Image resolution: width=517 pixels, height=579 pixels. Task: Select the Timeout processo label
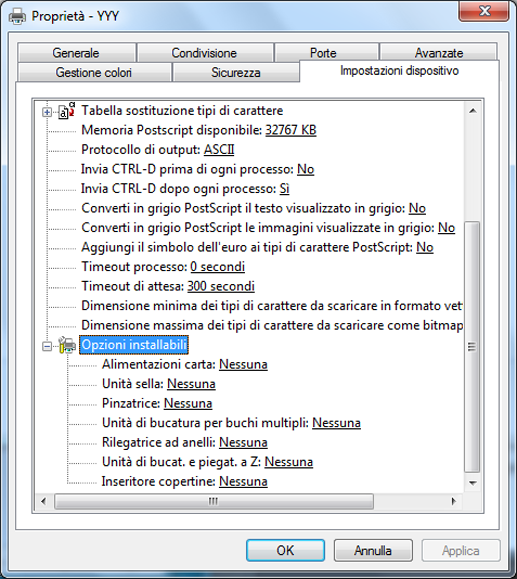pyautogui.click(x=134, y=267)
